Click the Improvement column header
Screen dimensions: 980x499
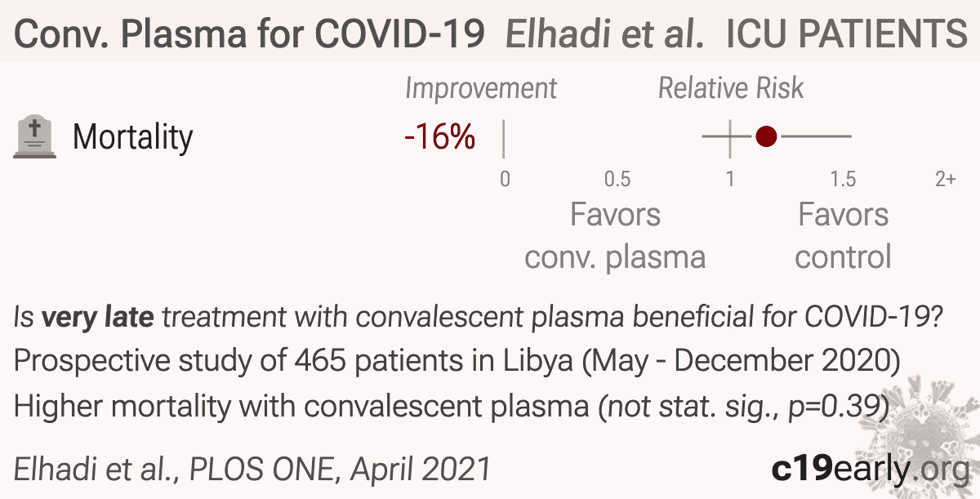point(481,88)
